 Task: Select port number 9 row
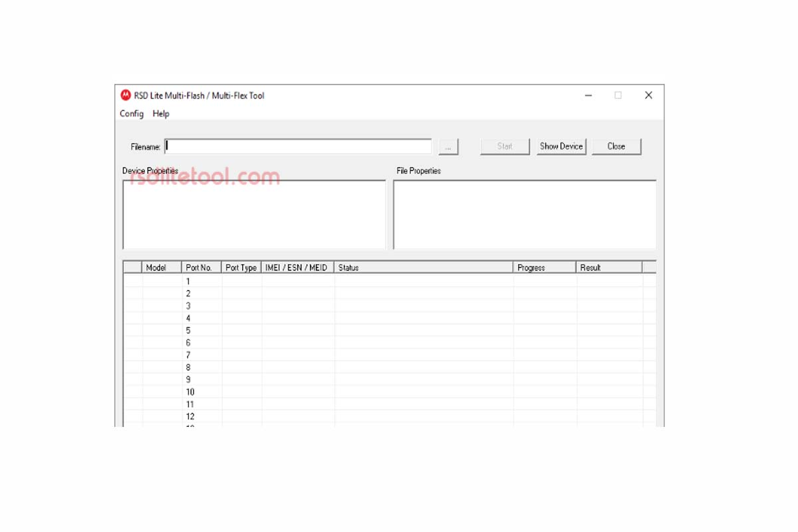point(390,380)
